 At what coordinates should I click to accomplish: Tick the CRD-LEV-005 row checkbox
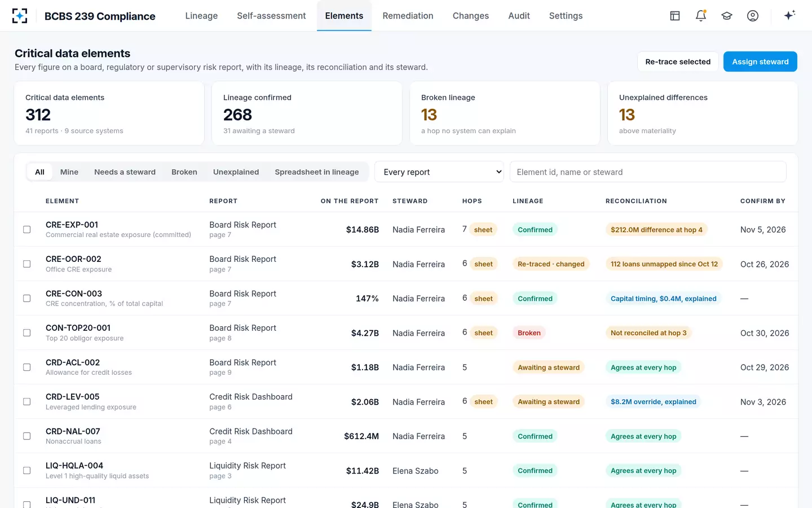pos(27,401)
